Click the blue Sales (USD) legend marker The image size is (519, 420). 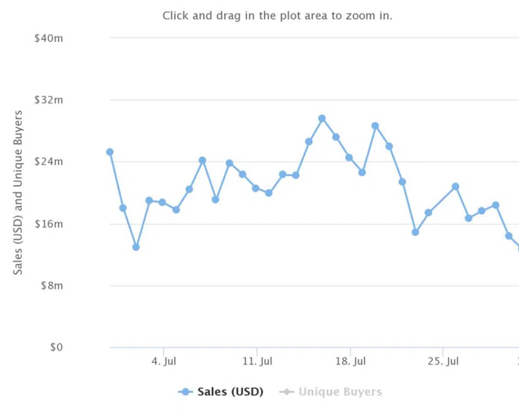(x=186, y=392)
